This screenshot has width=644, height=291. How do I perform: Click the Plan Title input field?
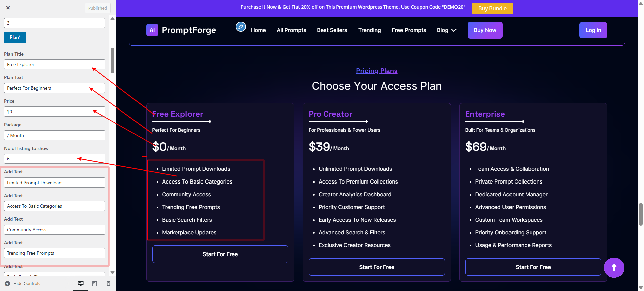tap(55, 64)
